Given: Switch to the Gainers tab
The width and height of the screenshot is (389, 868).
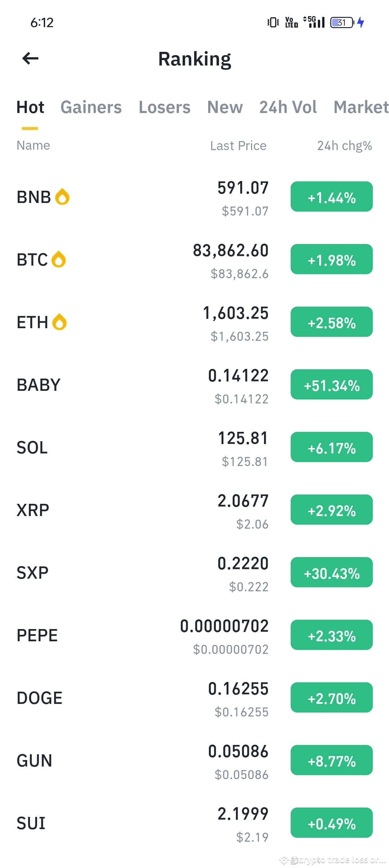Looking at the screenshot, I should point(91,107).
